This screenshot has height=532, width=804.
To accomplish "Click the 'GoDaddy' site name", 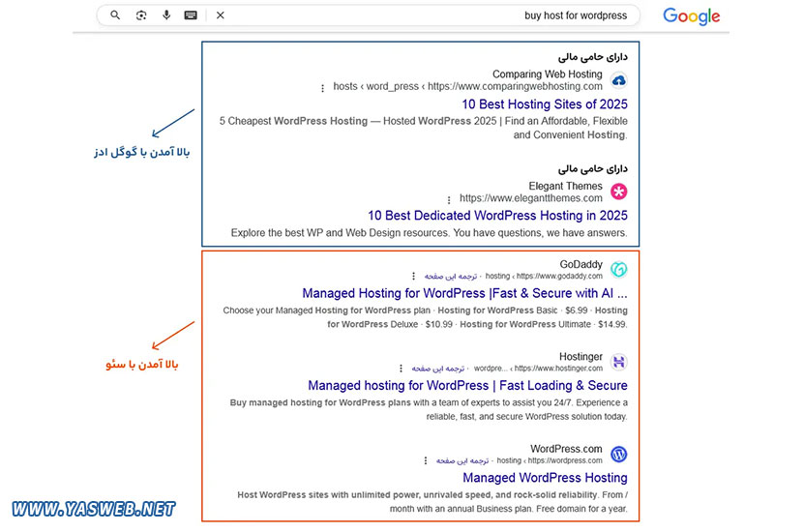I will (581, 264).
